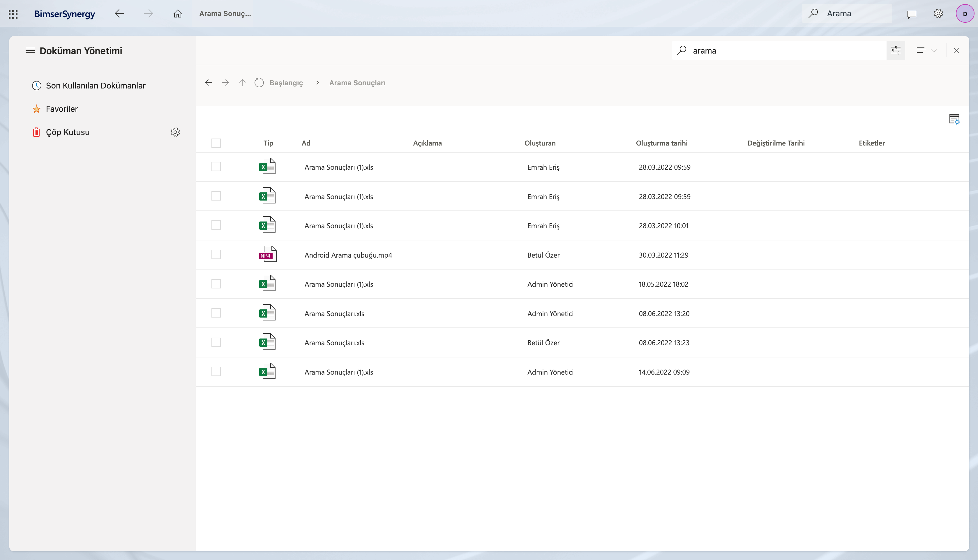Click Excel icon of 18.05.2022 file

(x=267, y=283)
